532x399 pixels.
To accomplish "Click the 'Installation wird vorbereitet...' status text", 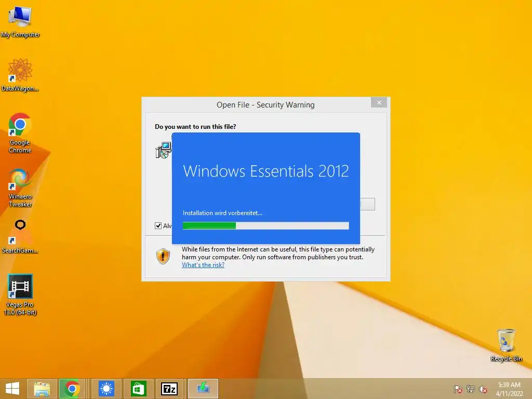I will (222, 213).
